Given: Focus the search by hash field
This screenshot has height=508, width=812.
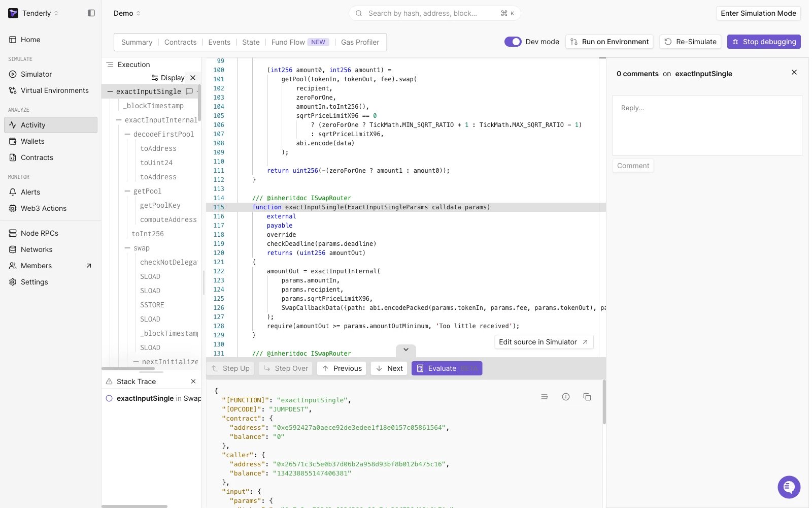Looking at the screenshot, I should (x=434, y=13).
